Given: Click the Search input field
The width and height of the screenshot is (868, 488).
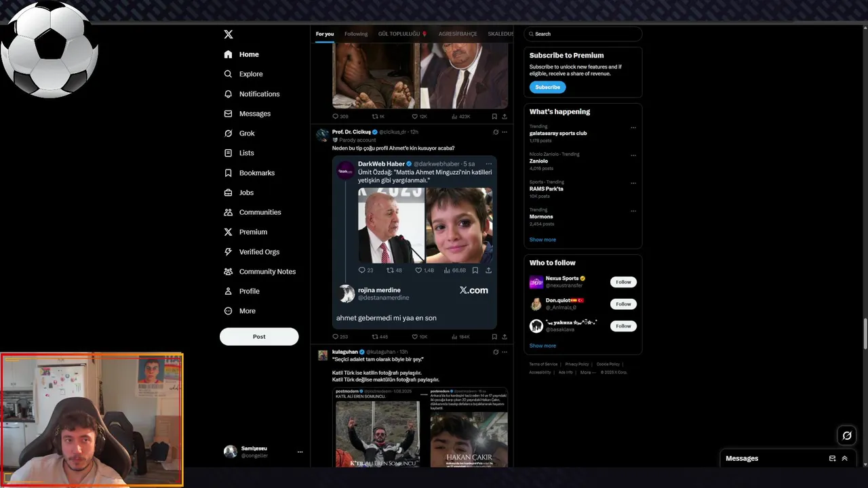Looking at the screenshot, I should pos(583,34).
